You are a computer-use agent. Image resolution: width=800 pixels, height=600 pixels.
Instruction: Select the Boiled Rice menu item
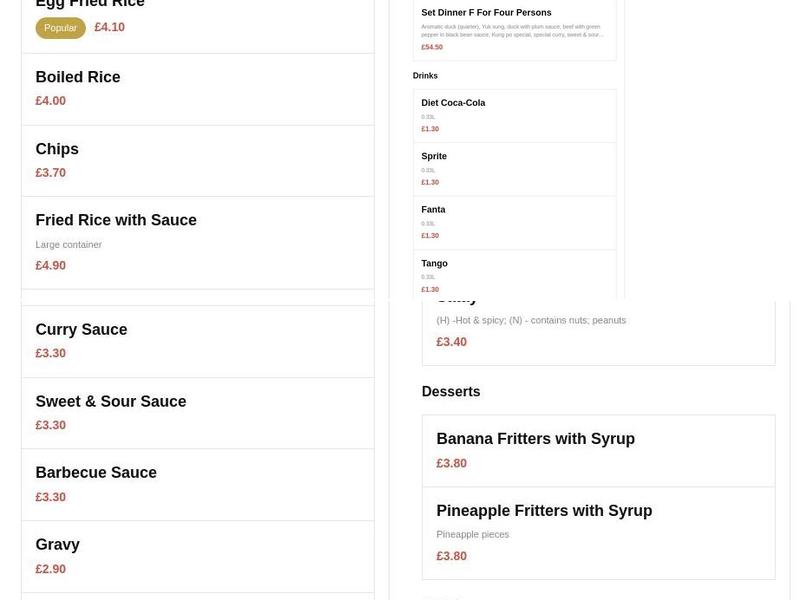click(x=78, y=78)
